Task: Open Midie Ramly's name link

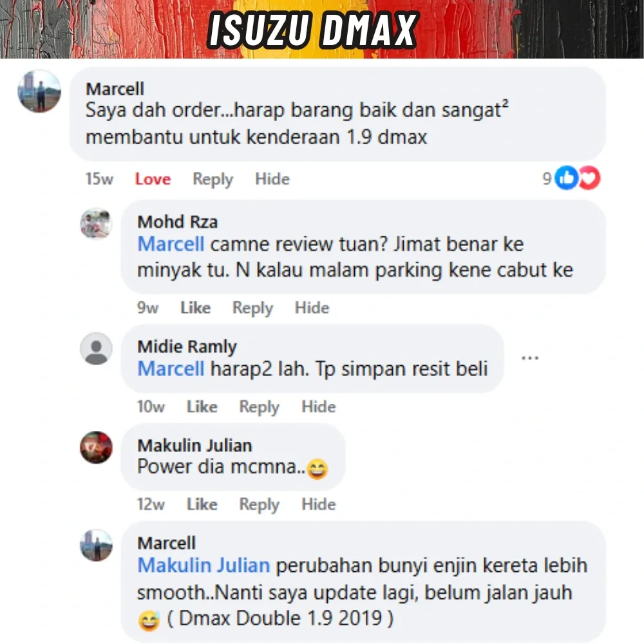Action: pos(187,346)
